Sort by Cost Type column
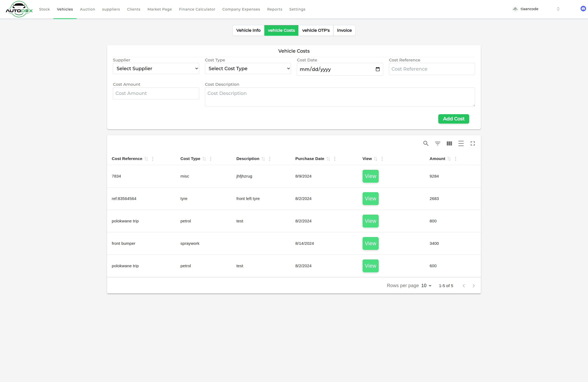588x382 pixels. (x=204, y=159)
